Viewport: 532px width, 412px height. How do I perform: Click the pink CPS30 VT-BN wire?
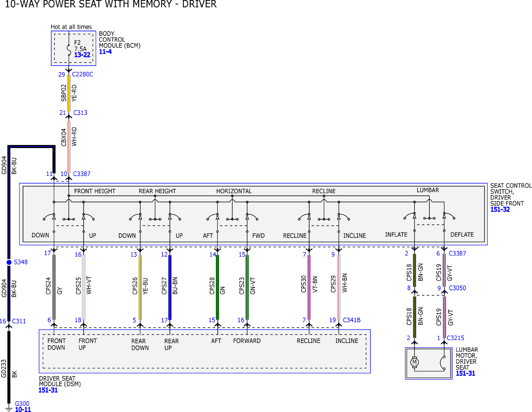point(309,287)
